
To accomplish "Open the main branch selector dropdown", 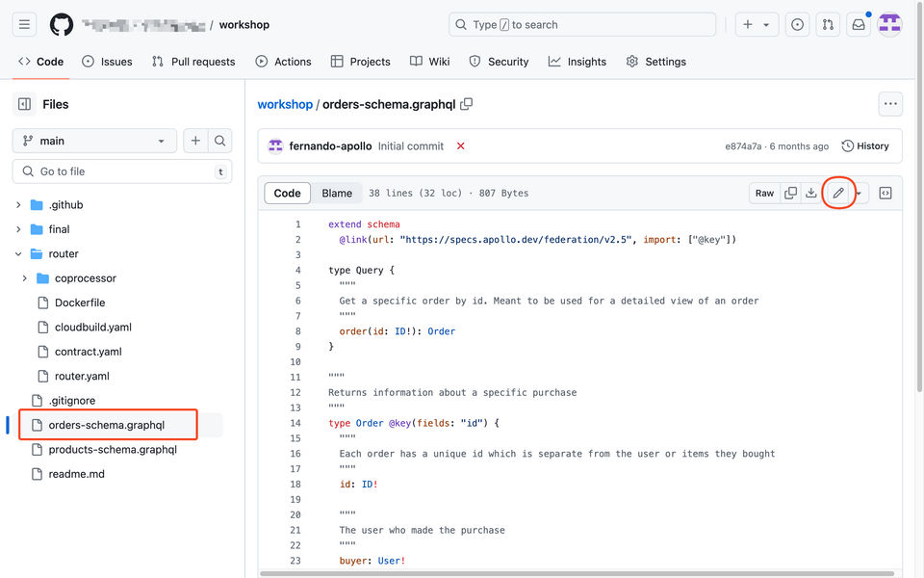I will click(x=94, y=141).
